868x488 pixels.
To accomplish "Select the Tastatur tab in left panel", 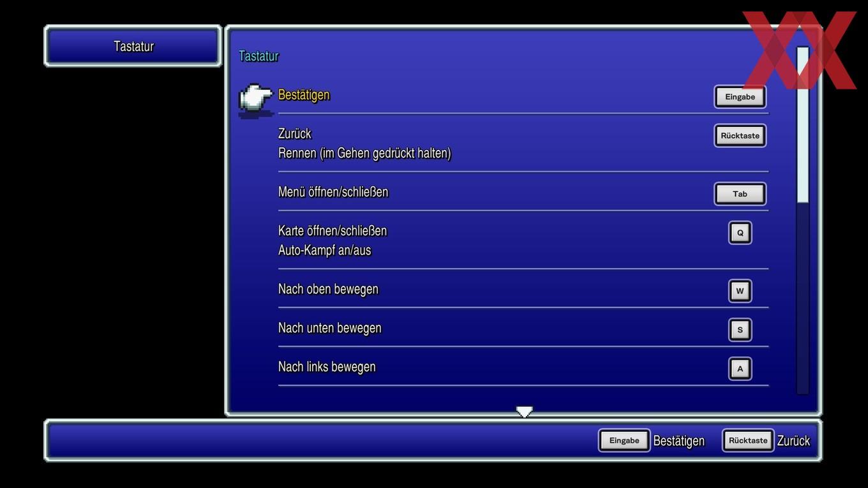I will coord(133,46).
